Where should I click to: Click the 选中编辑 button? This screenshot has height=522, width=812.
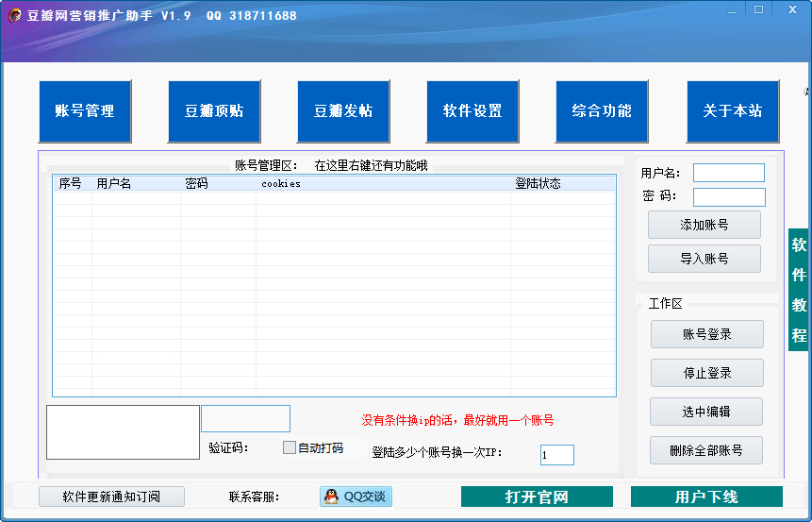coord(706,412)
